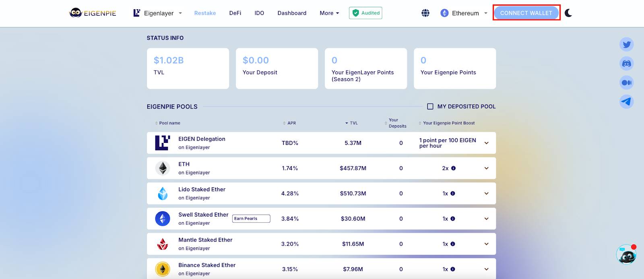Open the chat assistant mascot icon
This screenshot has height=279, width=644.
tap(626, 254)
